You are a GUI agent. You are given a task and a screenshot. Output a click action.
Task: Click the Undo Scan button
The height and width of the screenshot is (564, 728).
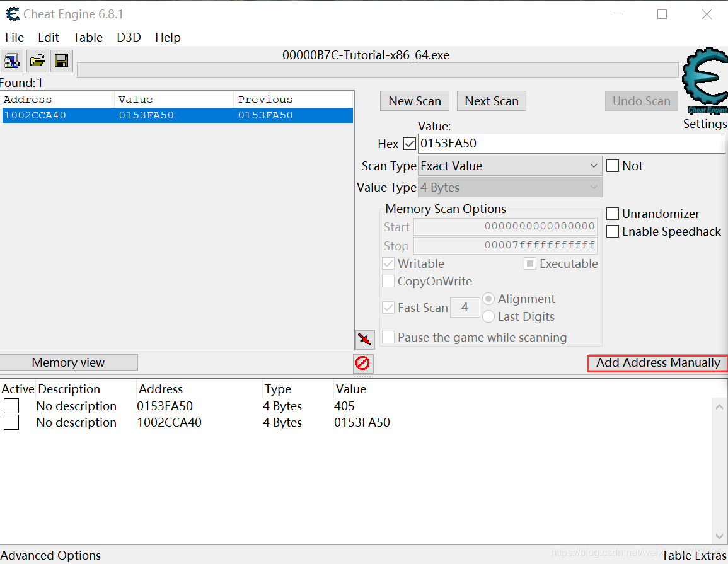[641, 101]
